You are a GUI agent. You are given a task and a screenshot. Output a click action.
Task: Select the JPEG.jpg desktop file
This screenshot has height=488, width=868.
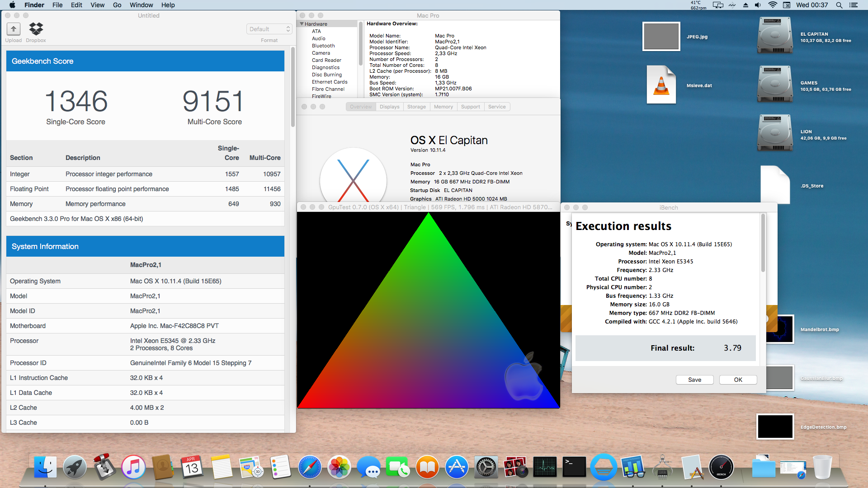(x=661, y=37)
